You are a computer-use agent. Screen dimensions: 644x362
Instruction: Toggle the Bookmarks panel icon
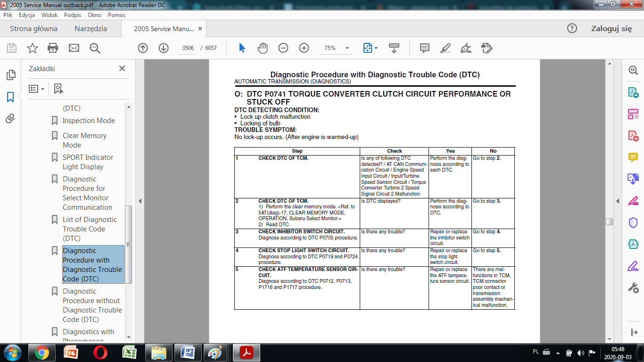(10, 97)
